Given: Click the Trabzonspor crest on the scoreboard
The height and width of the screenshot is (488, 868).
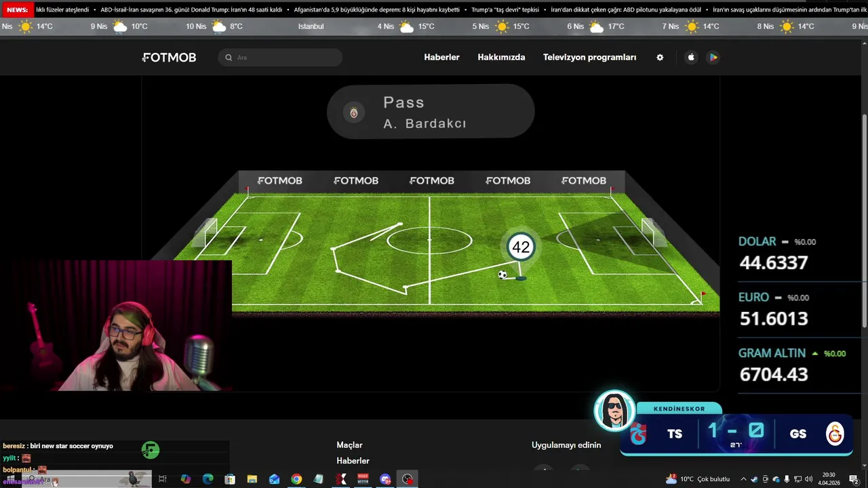Looking at the screenshot, I should (638, 434).
